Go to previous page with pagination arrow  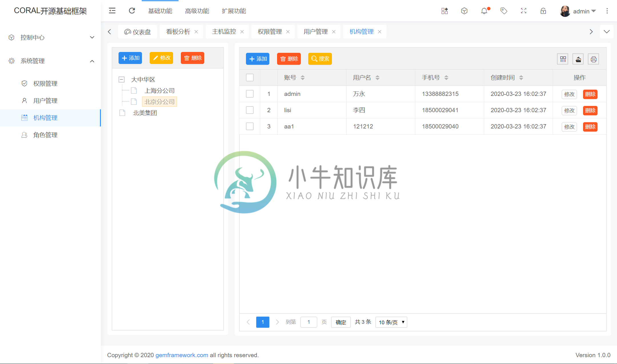tap(248, 322)
